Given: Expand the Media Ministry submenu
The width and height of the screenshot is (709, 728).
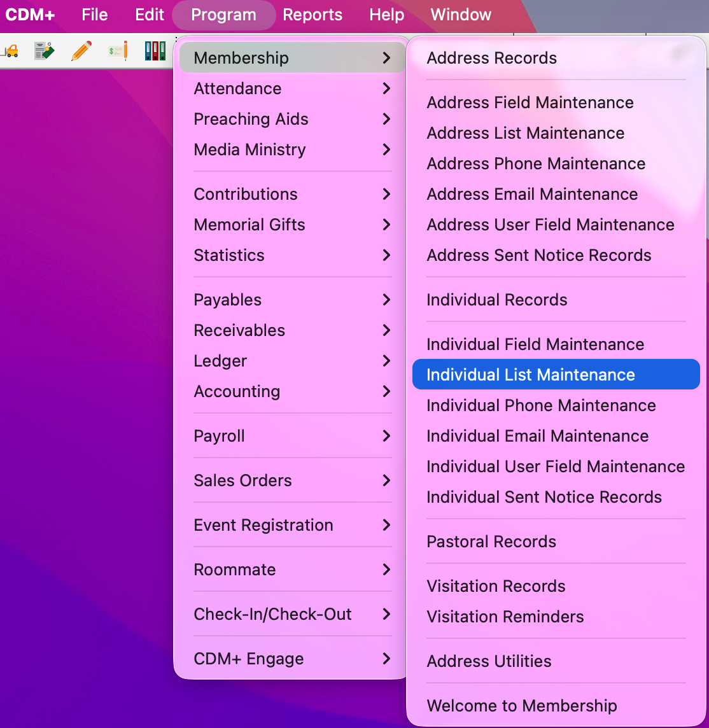Looking at the screenshot, I should coord(292,150).
